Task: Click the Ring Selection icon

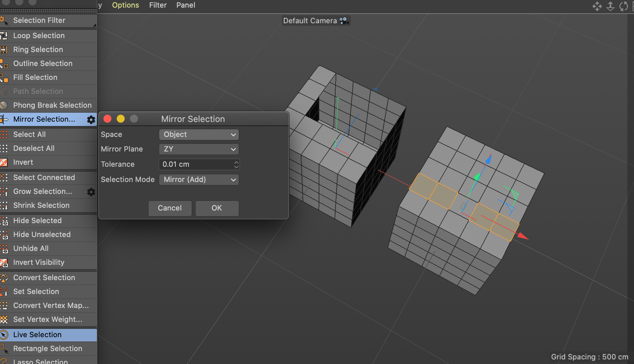Action: click(4, 49)
